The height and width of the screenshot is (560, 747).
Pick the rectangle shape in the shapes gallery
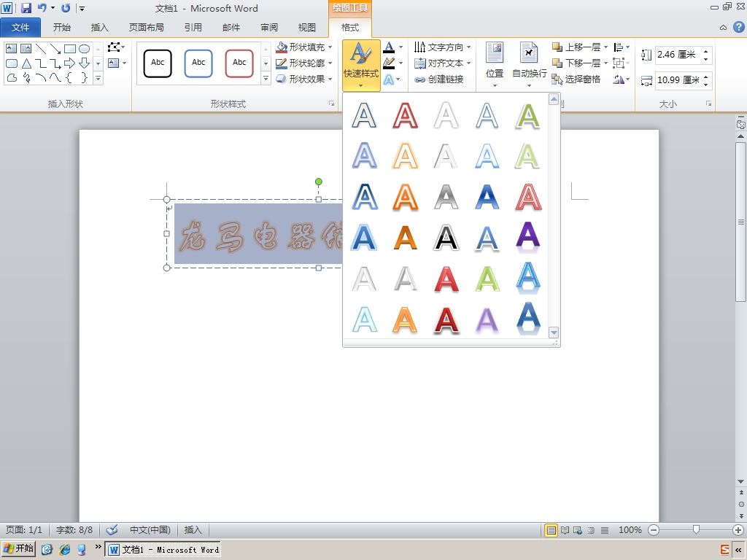pos(70,49)
